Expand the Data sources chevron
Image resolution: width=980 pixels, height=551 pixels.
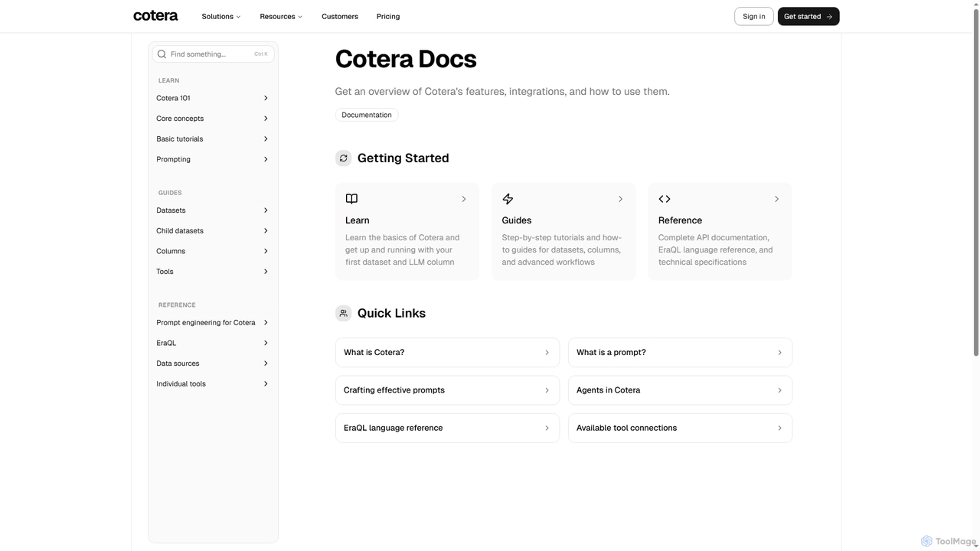click(x=266, y=364)
